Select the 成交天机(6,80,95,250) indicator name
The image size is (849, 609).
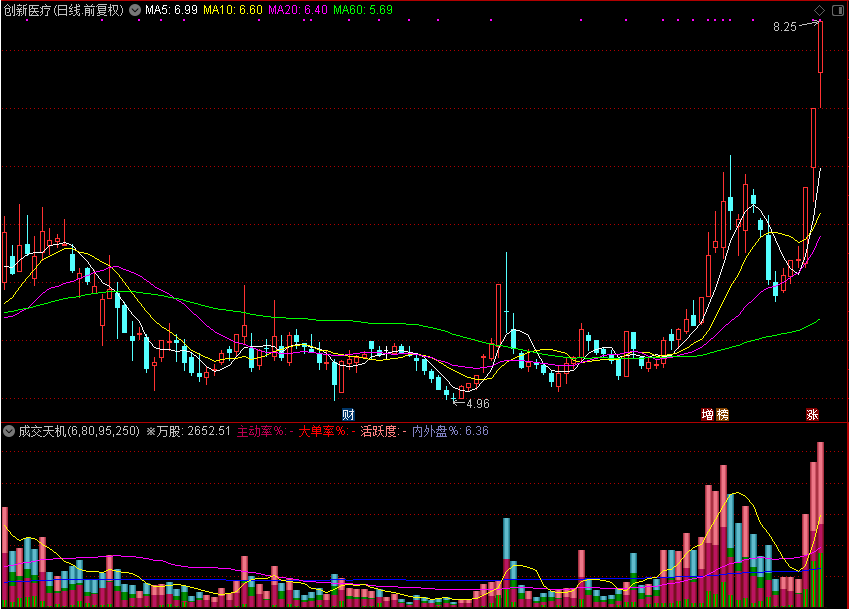click(79, 431)
